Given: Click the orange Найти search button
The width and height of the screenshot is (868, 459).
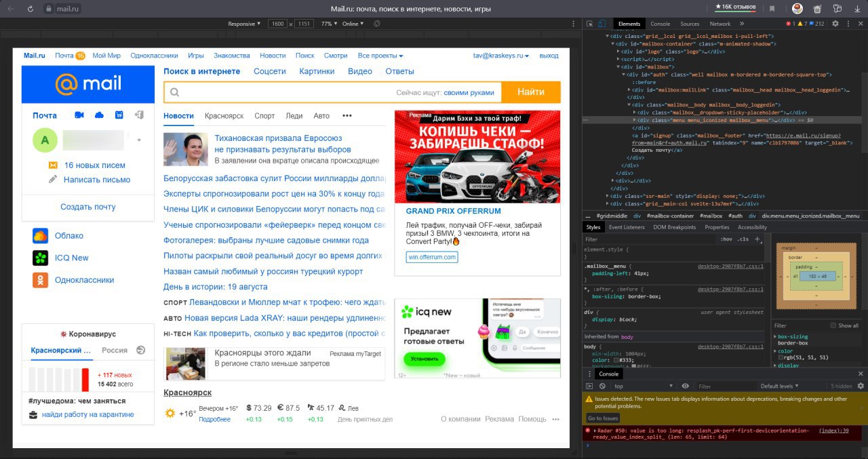Looking at the screenshot, I should [531, 92].
